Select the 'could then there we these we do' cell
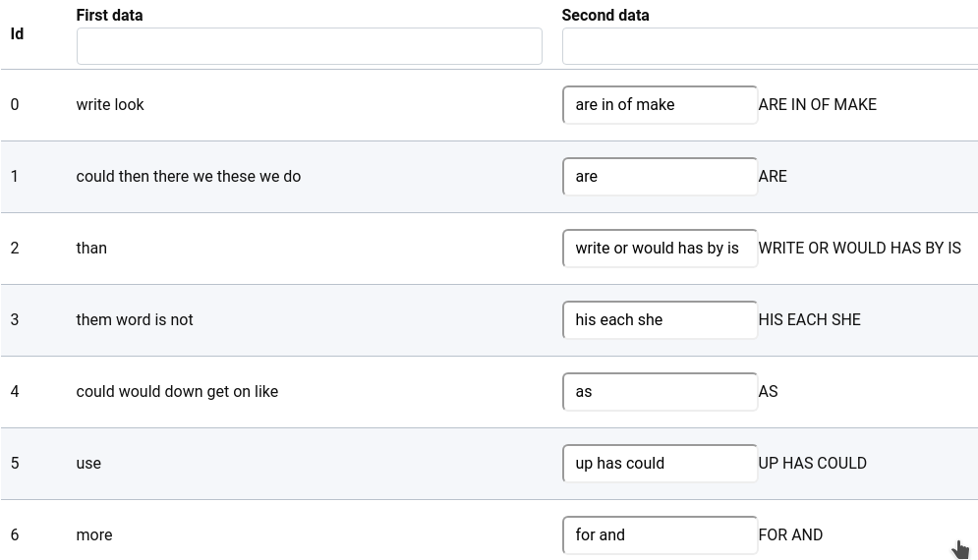 pos(189,177)
